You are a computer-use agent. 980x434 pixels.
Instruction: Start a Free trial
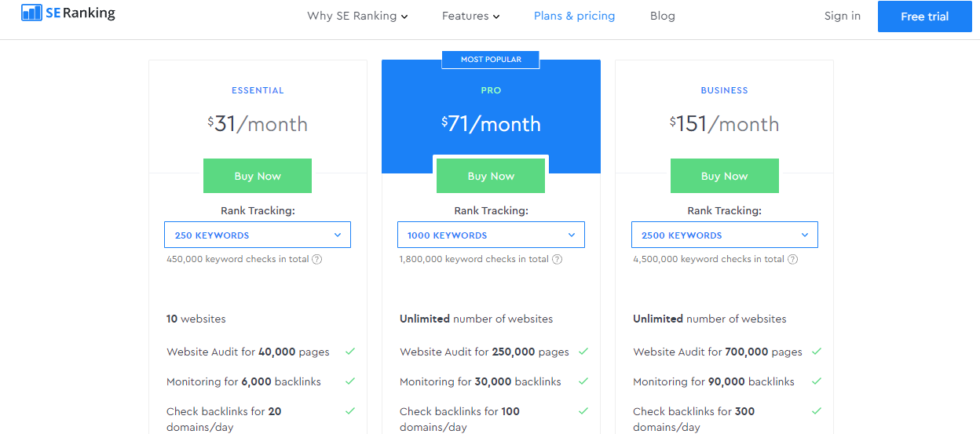click(925, 16)
